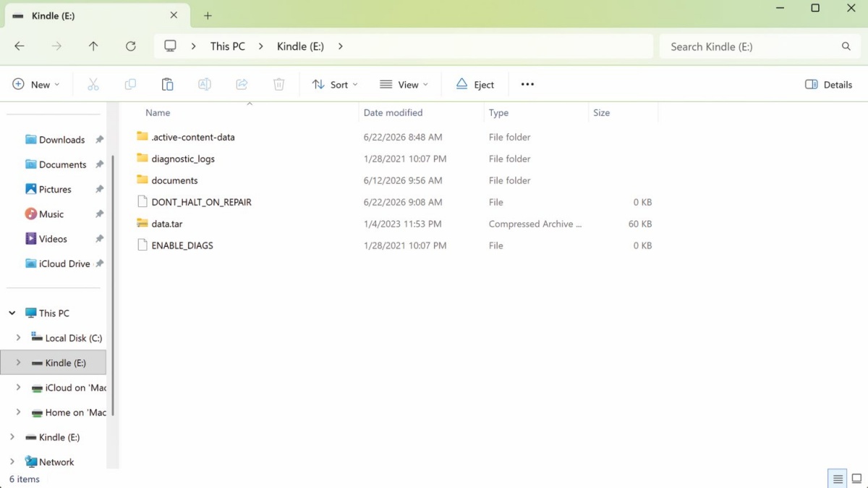Viewport: 868px width, 488px height.
Task: Collapse the This PC tree node
Action: (x=12, y=314)
